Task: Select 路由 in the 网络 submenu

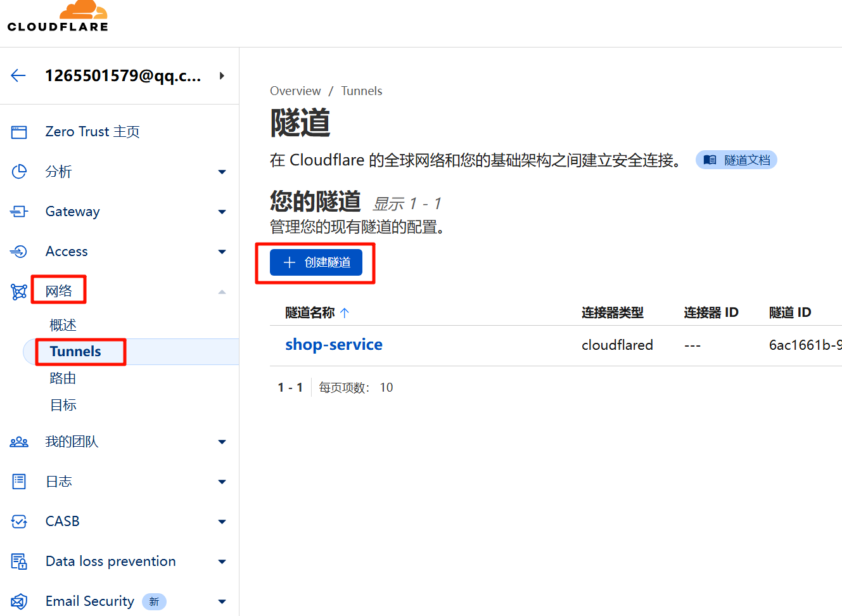Action: [x=63, y=378]
